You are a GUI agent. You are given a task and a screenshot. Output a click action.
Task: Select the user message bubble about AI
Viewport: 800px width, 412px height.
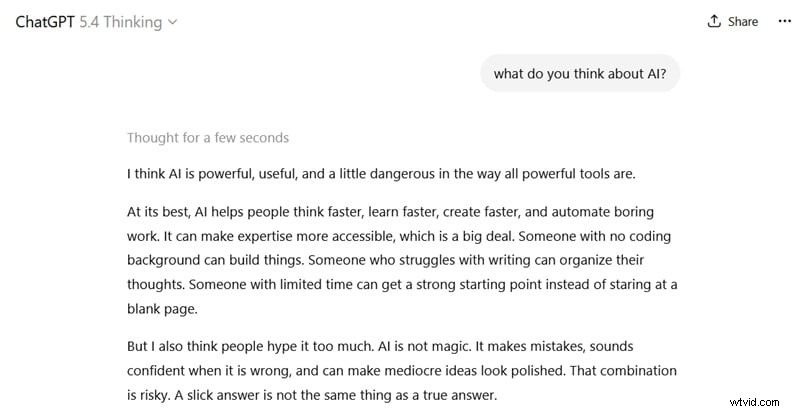(x=580, y=72)
